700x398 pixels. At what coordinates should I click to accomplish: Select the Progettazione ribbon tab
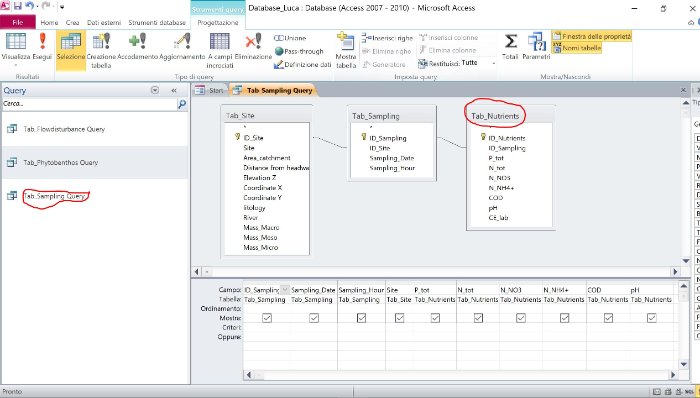tap(218, 22)
